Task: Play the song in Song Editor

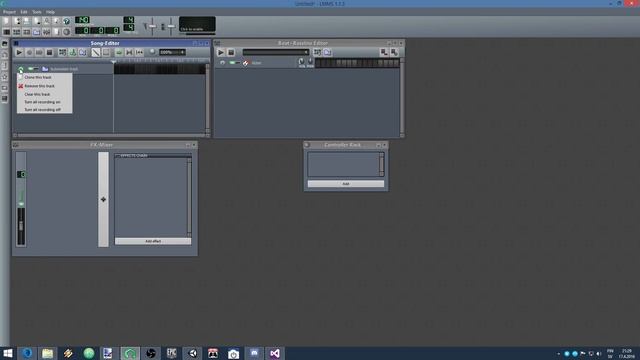Action: pos(19,52)
